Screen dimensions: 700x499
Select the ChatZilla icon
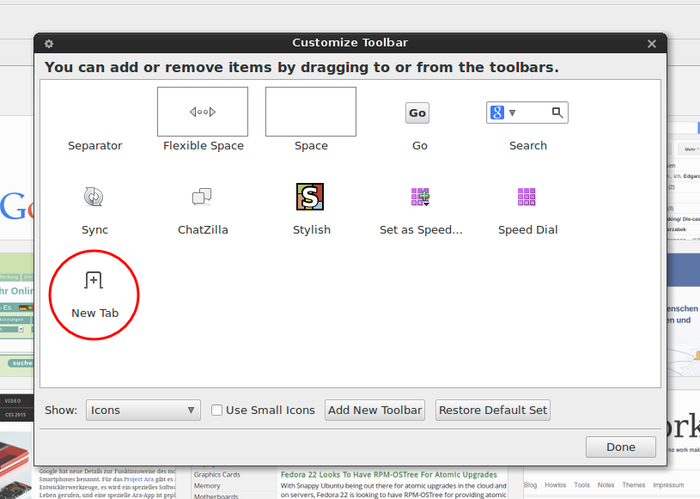point(202,196)
